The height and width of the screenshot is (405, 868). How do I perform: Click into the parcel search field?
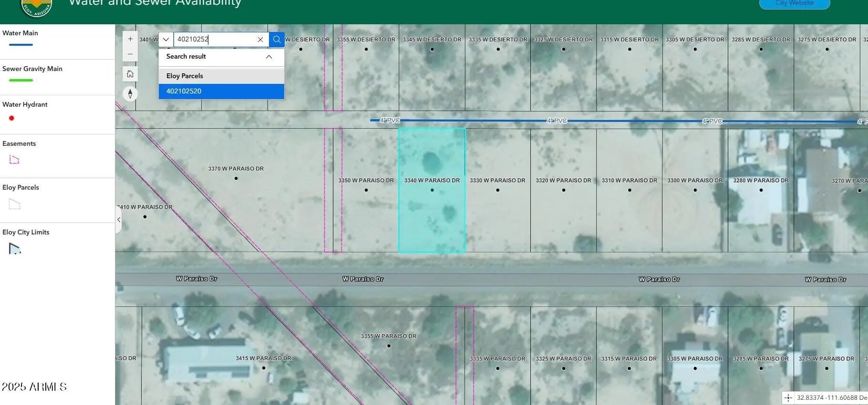tap(215, 40)
